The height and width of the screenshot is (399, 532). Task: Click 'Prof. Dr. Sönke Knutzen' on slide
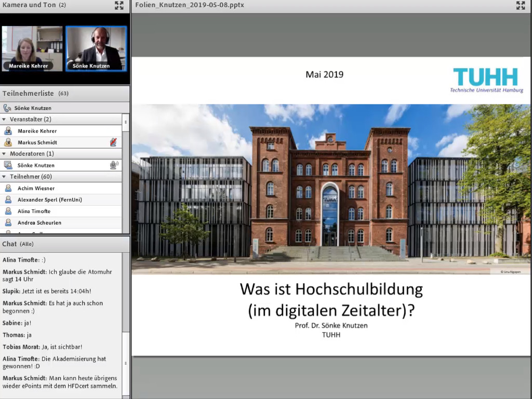coord(331,325)
